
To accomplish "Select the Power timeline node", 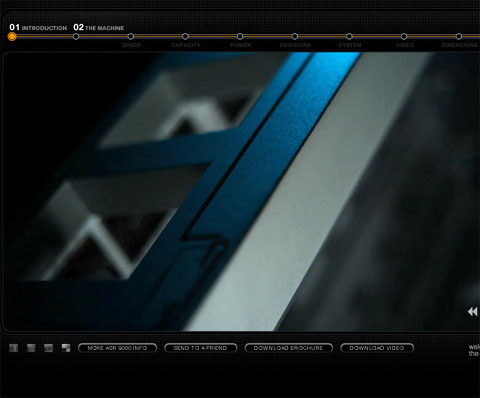I will click(240, 36).
